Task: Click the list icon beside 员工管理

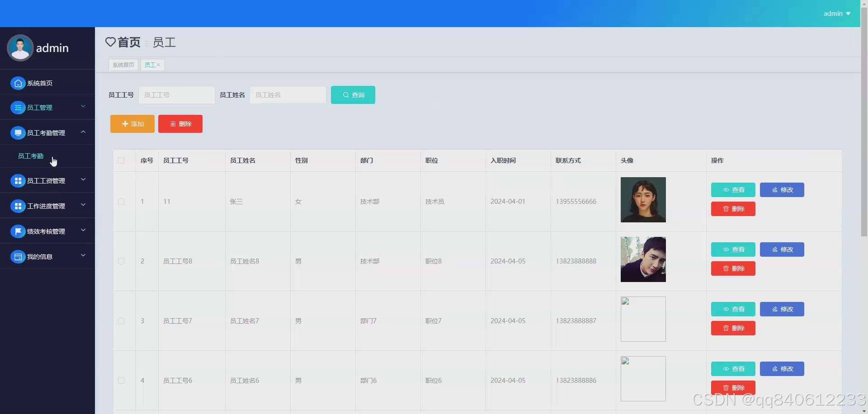Action: 18,108
